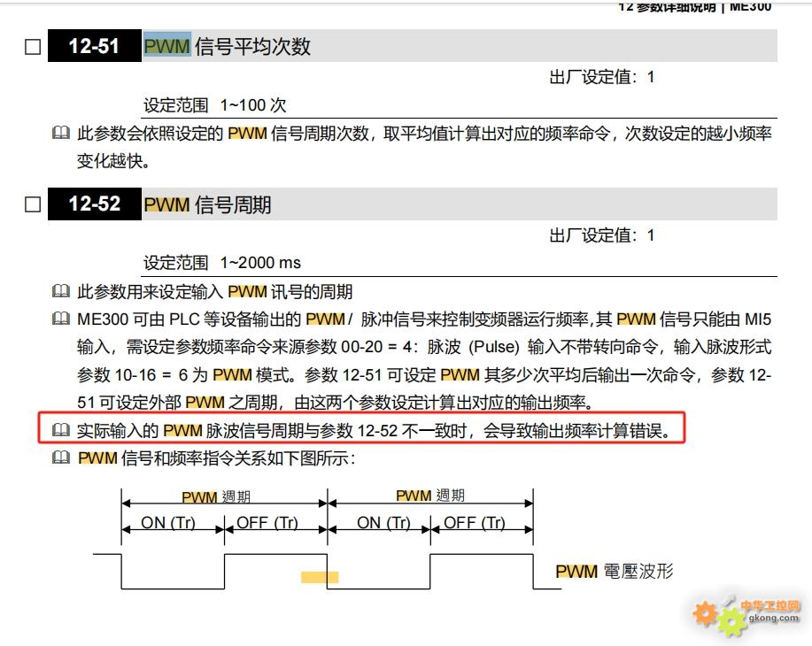The height and width of the screenshot is (646, 812).
Task: Tick the checkbox beside parameter 12-52
Action: point(33,204)
